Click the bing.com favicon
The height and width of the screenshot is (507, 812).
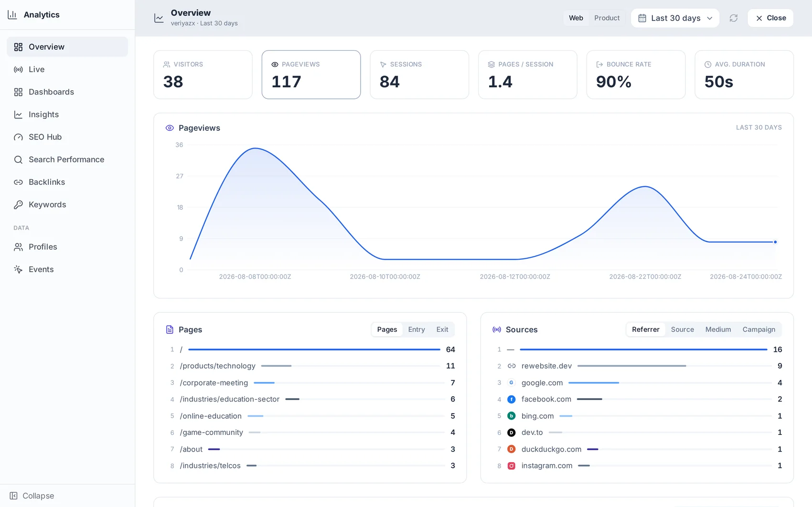tap(512, 416)
